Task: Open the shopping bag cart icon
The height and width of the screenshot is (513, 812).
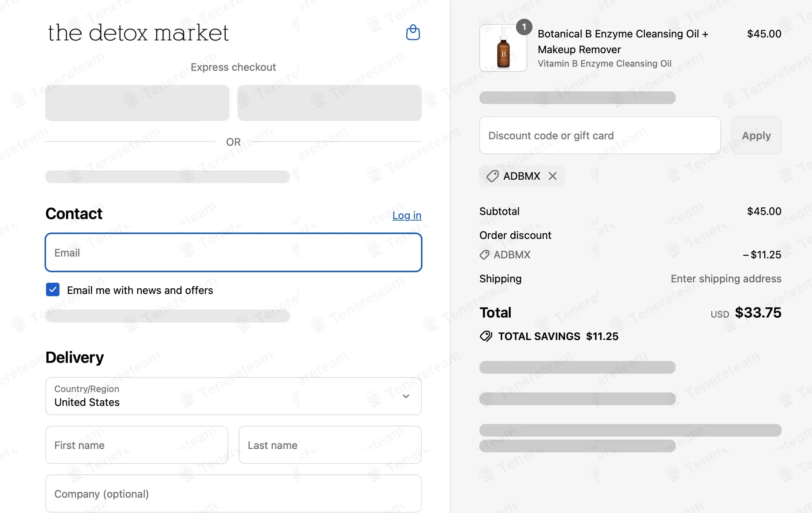Action: 413,33
